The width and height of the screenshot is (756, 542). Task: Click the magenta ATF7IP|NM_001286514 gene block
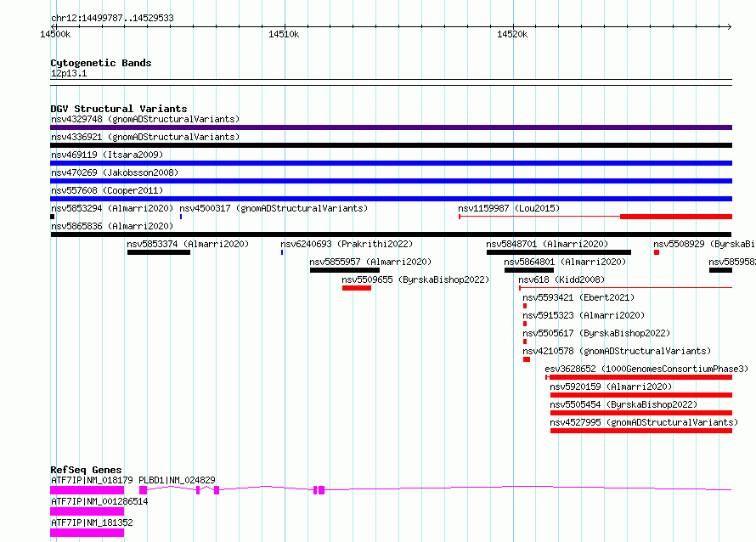(x=87, y=511)
